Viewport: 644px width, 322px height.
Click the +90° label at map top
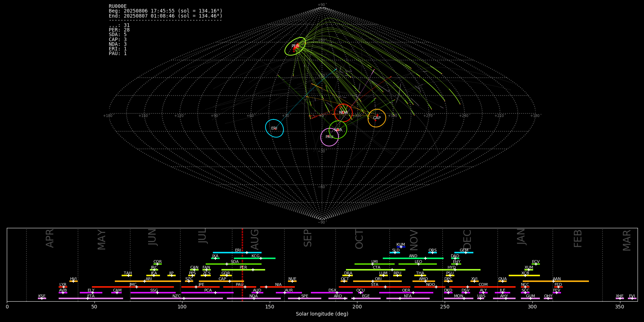coord(322,5)
